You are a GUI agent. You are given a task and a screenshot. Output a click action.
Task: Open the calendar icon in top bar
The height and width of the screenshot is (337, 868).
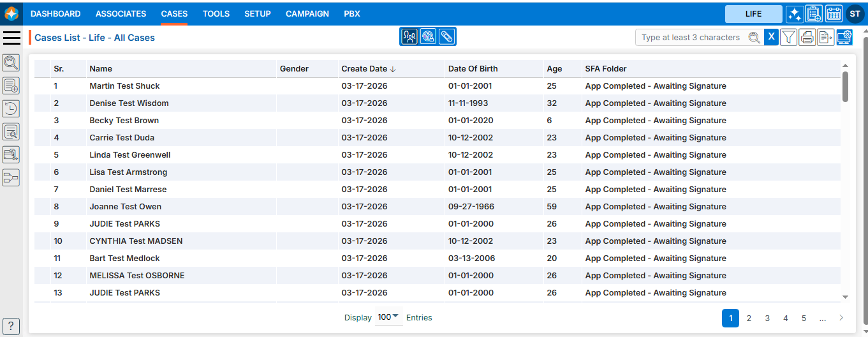(834, 14)
